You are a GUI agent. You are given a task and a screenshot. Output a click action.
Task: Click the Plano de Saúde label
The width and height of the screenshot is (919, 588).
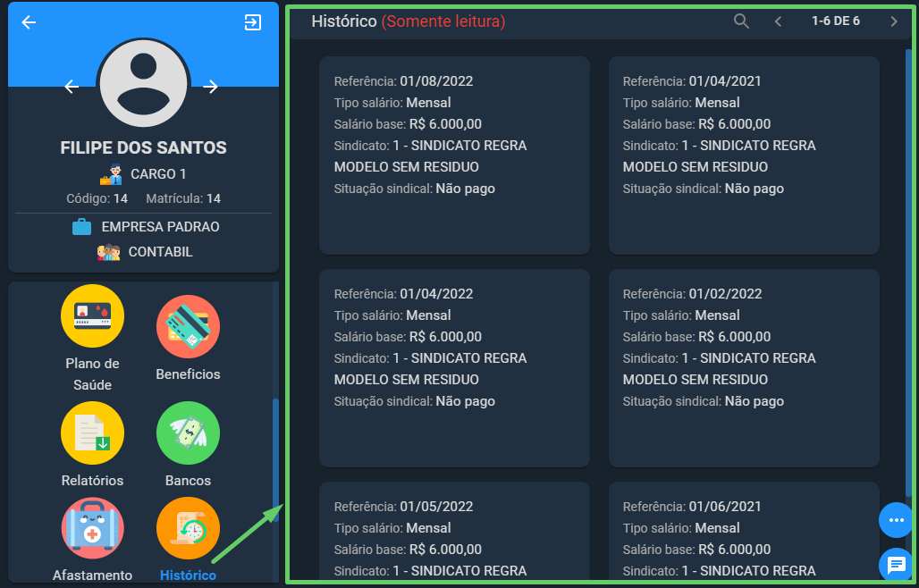(x=93, y=374)
